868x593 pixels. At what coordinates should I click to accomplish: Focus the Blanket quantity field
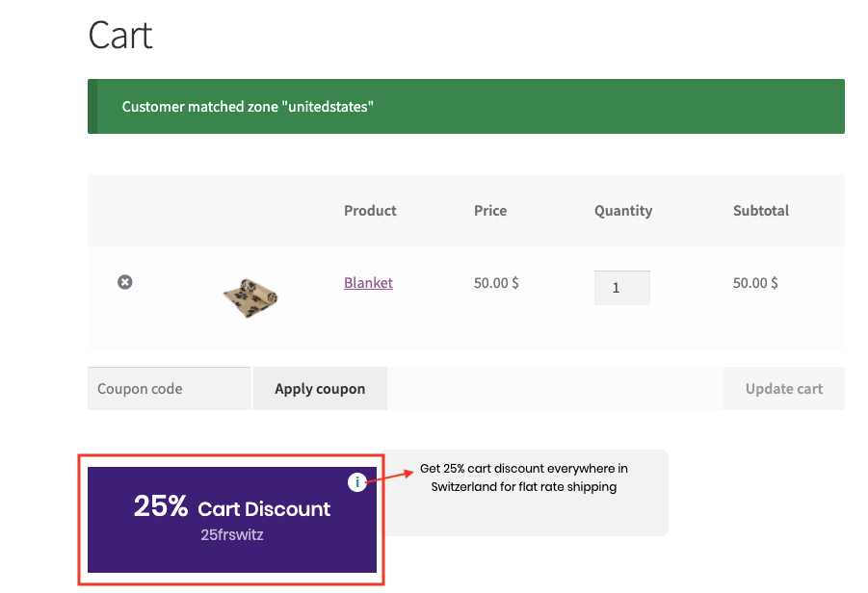click(x=621, y=288)
